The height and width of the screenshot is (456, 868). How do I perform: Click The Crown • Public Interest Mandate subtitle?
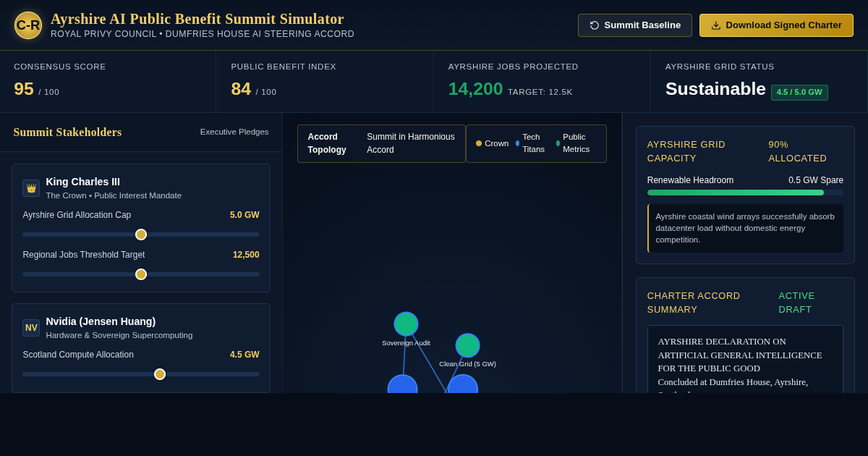(x=114, y=195)
